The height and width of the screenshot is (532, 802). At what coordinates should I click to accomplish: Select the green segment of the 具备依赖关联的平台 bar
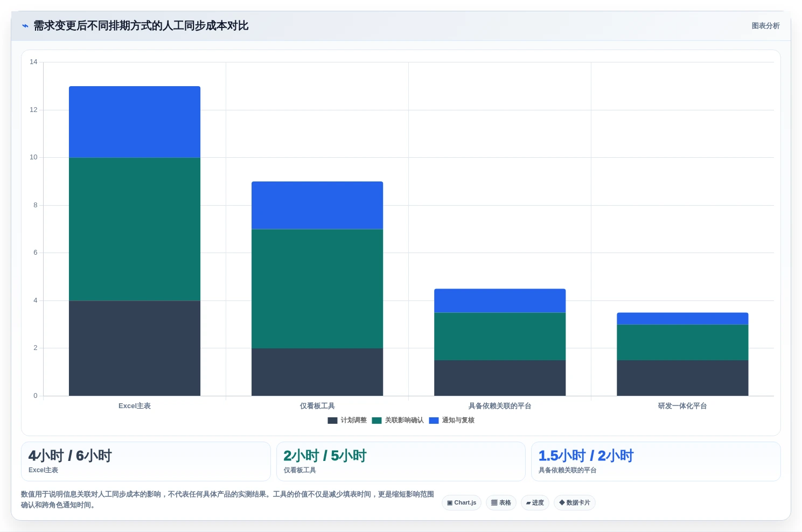(500, 337)
